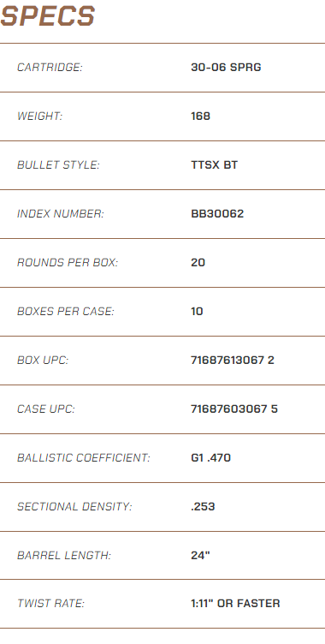The width and height of the screenshot is (325, 644).
Task: Click the rounds per box value 20
Action: tap(198, 263)
